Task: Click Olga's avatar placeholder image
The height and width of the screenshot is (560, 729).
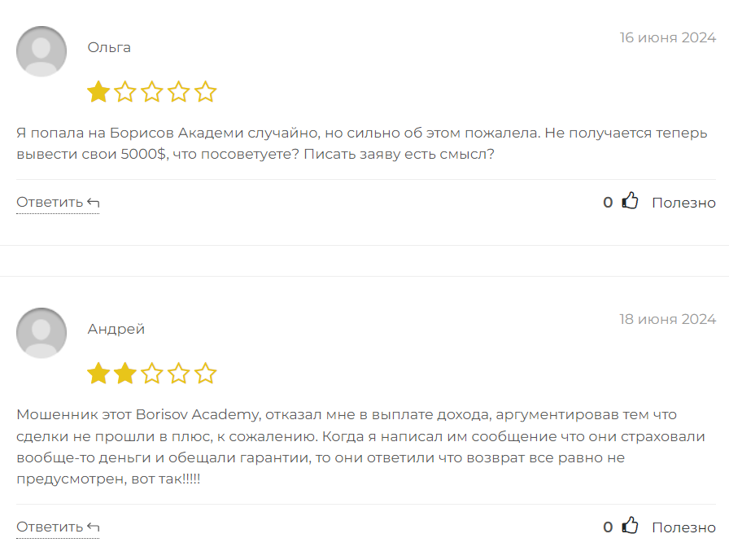Action: [41, 50]
